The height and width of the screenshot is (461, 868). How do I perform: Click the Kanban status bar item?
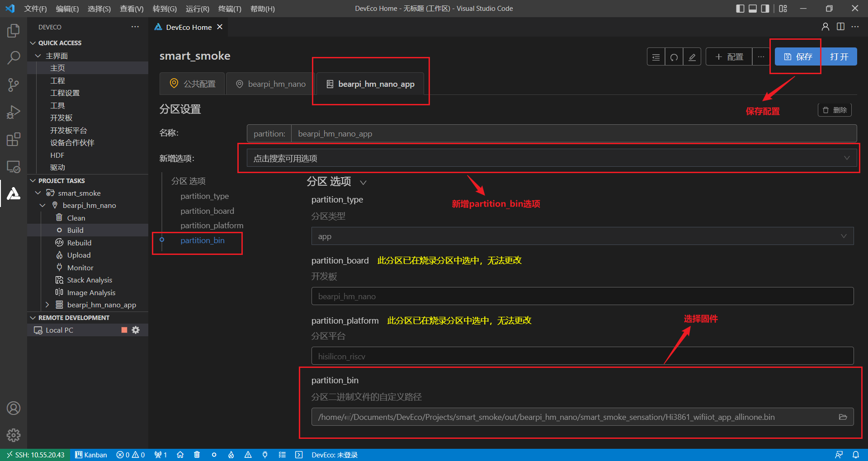pyautogui.click(x=91, y=455)
